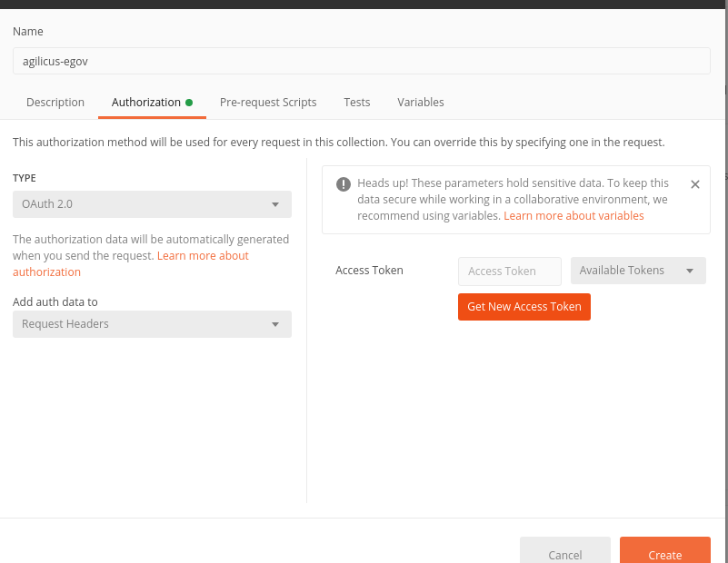This screenshot has height=563, width=728.
Task: Open the Available Tokens dropdown
Action: pyautogui.click(x=637, y=271)
